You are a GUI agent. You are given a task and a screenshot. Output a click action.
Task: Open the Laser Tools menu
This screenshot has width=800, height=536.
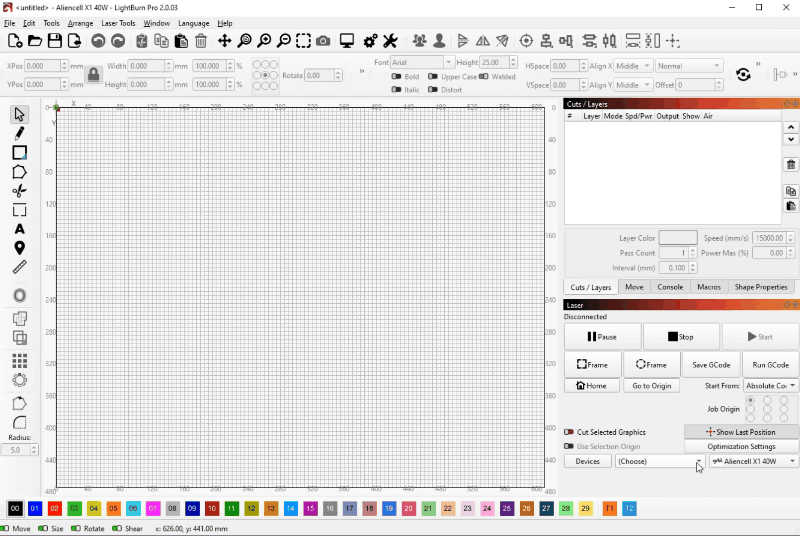[118, 23]
